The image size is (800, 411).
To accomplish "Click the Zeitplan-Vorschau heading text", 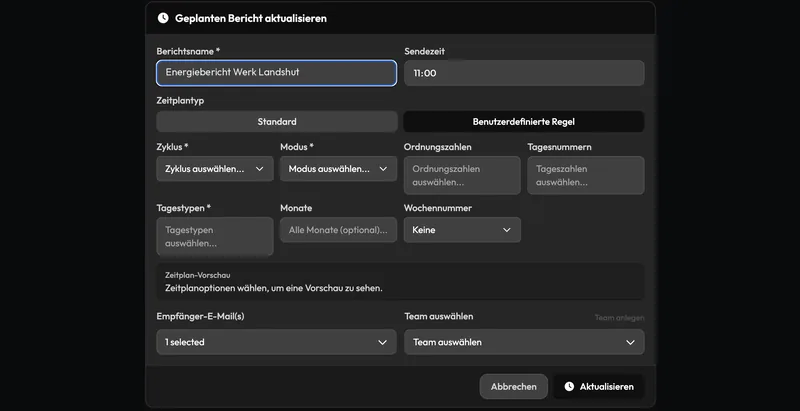I will click(x=197, y=275).
